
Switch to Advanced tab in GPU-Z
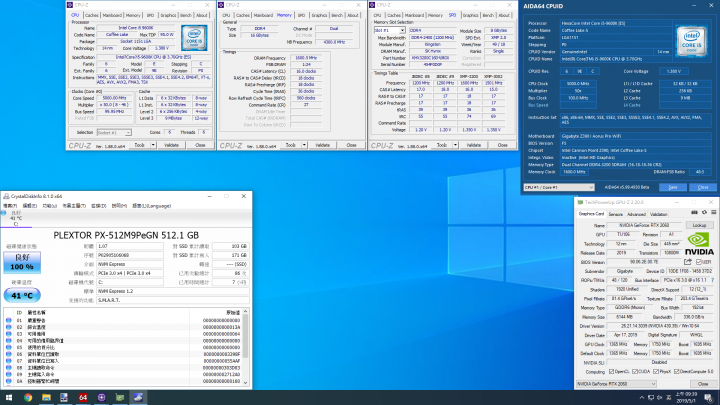pyautogui.click(x=636, y=214)
